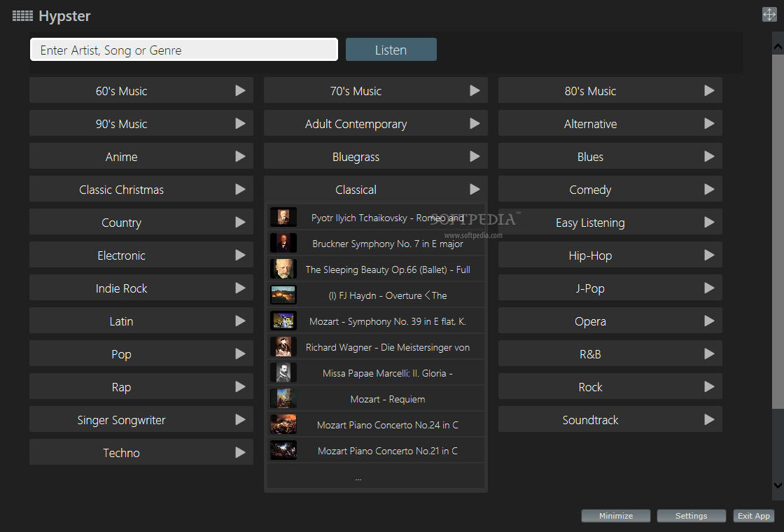784x532 pixels.
Task: Select Mozart Piano Concerto No.21 track
Action: click(376, 451)
